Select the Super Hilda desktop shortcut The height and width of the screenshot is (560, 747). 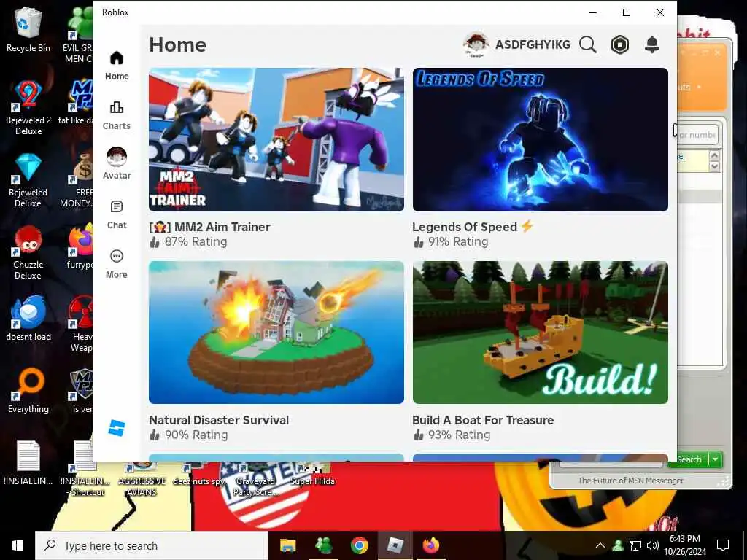click(312, 475)
